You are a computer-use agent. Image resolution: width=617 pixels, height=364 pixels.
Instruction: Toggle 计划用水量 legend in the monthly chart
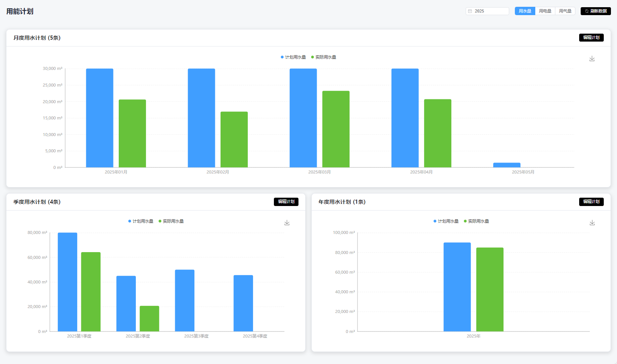pyautogui.click(x=293, y=57)
